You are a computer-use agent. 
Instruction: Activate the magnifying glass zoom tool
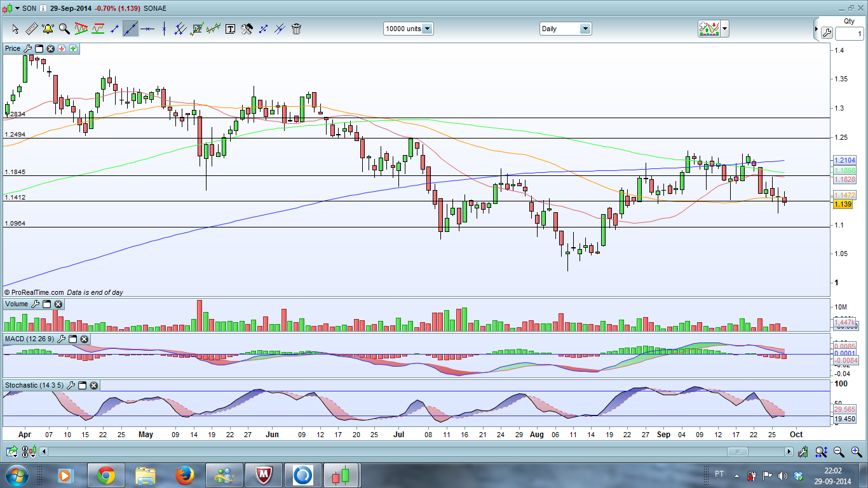[x=64, y=29]
